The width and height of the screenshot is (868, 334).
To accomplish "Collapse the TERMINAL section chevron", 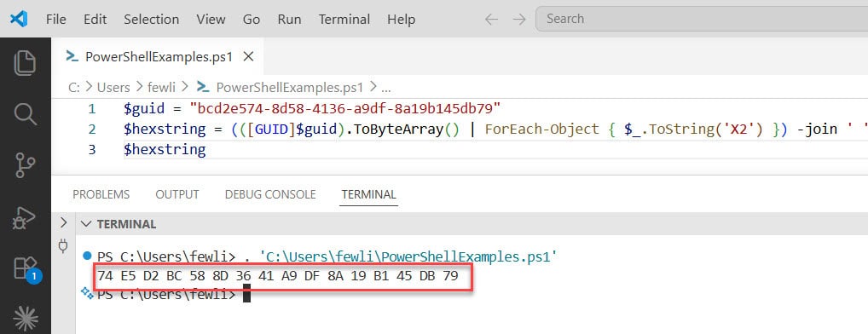I will [x=86, y=224].
